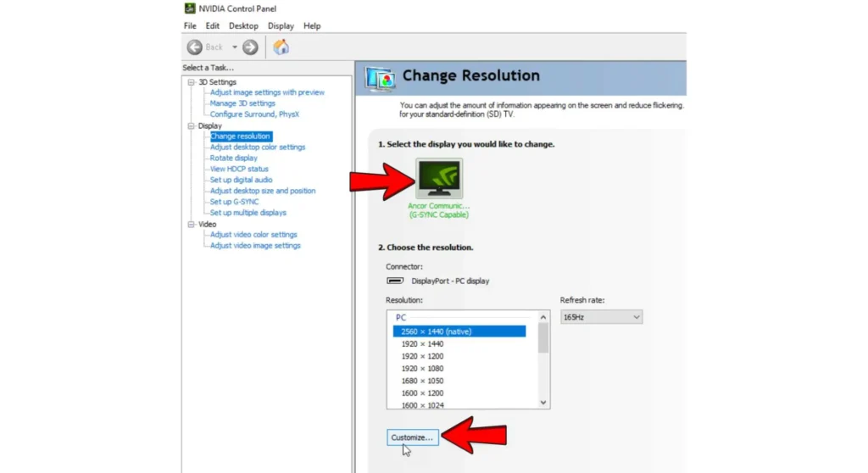Collapse the 3D Settings tree node
The height and width of the screenshot is (473, 868).
pyautogui.click(x=191, y=82)
